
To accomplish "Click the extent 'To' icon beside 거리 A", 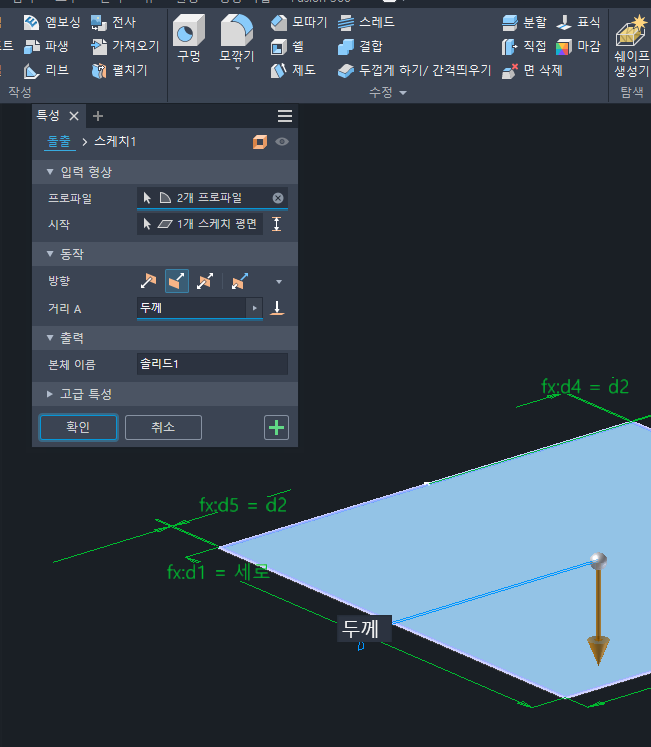I will point(277,308).
